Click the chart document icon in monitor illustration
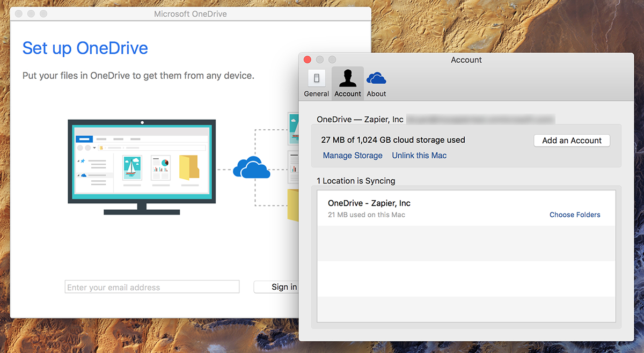The width and height of the screenshot is (644, 353). click(x=160, y=168)
